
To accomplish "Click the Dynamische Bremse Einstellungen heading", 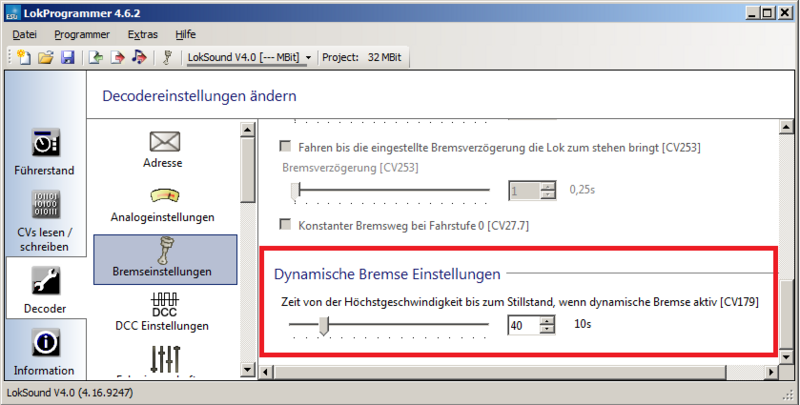I will click(x=387, y=274).
